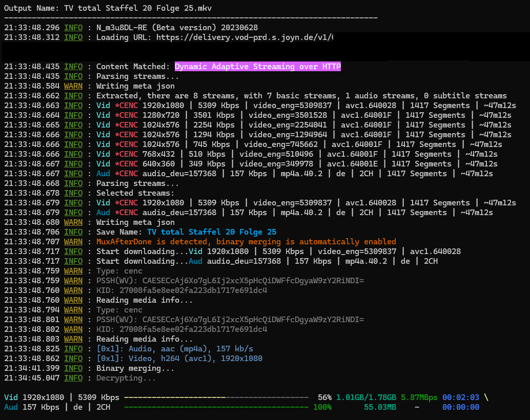Click the 55.03MB audio size

[x=381, y=407]
